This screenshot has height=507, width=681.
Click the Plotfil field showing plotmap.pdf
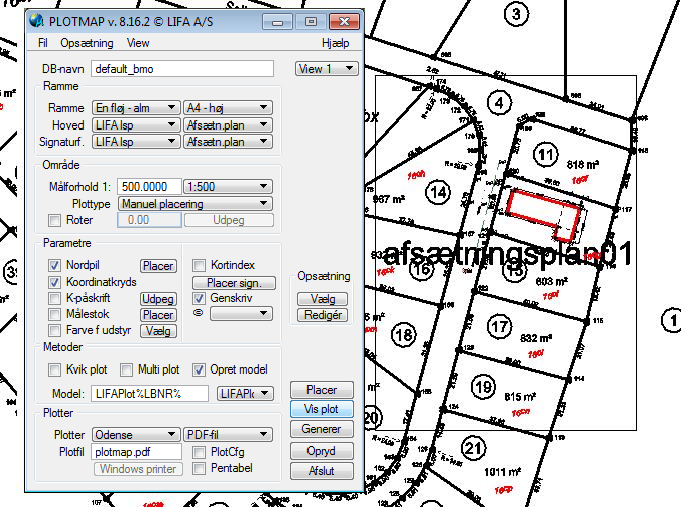click(136, 452)
